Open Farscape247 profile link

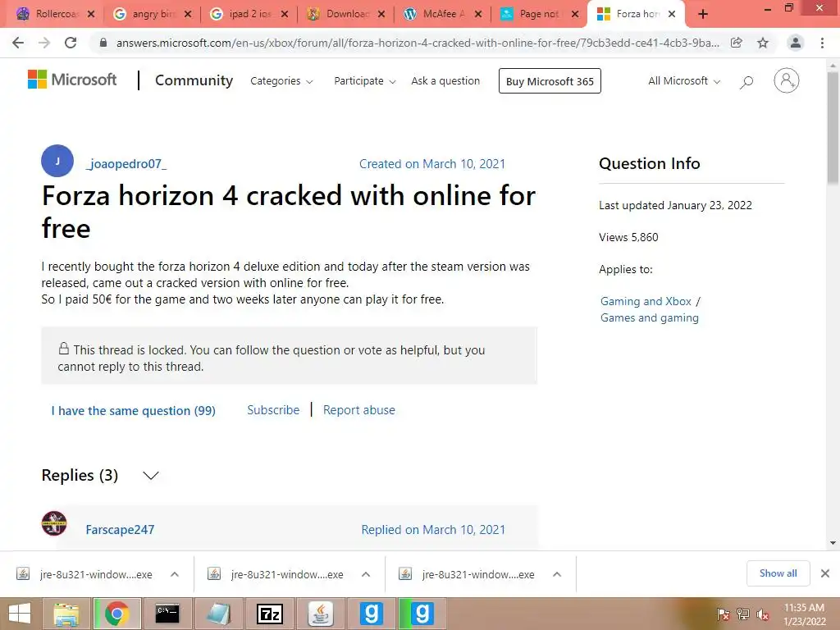(x=120, y=530)
